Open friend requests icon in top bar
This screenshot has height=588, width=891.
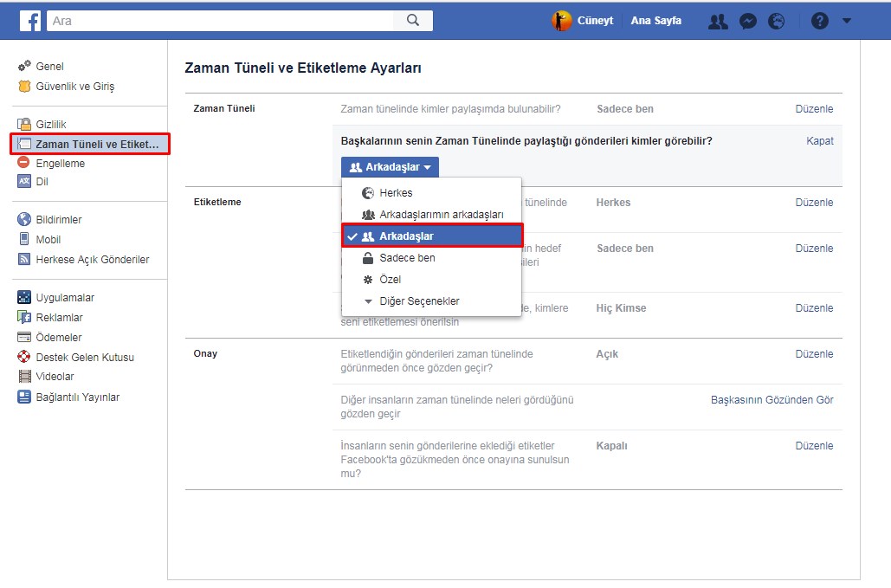718,22
